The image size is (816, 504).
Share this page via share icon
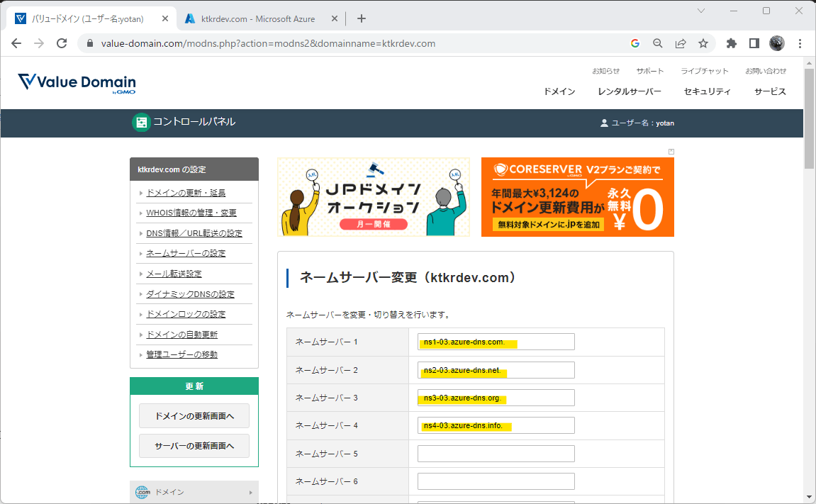[x=681, y=43]
